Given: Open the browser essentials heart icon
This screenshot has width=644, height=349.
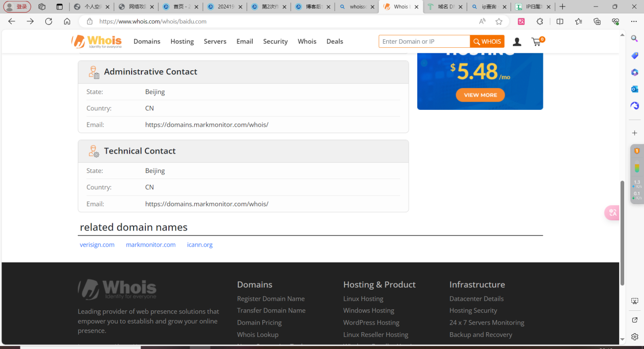Looking at the screenshot, I should point(616,21).
